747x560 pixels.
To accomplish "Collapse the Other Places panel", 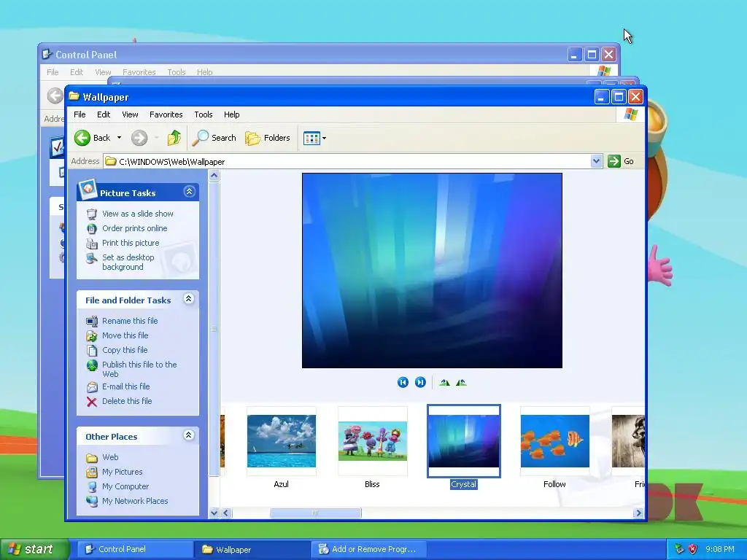I will click(x=189, y=435).
